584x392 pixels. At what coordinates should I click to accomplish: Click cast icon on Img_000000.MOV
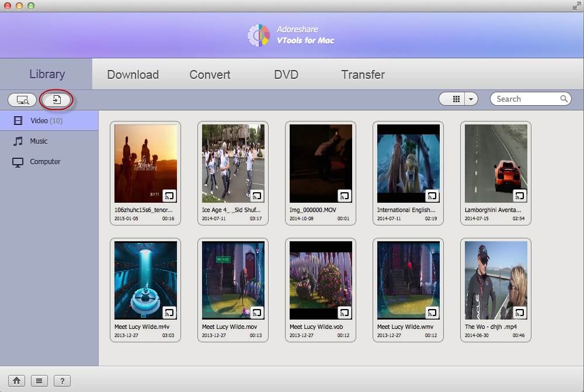[345, 195]
